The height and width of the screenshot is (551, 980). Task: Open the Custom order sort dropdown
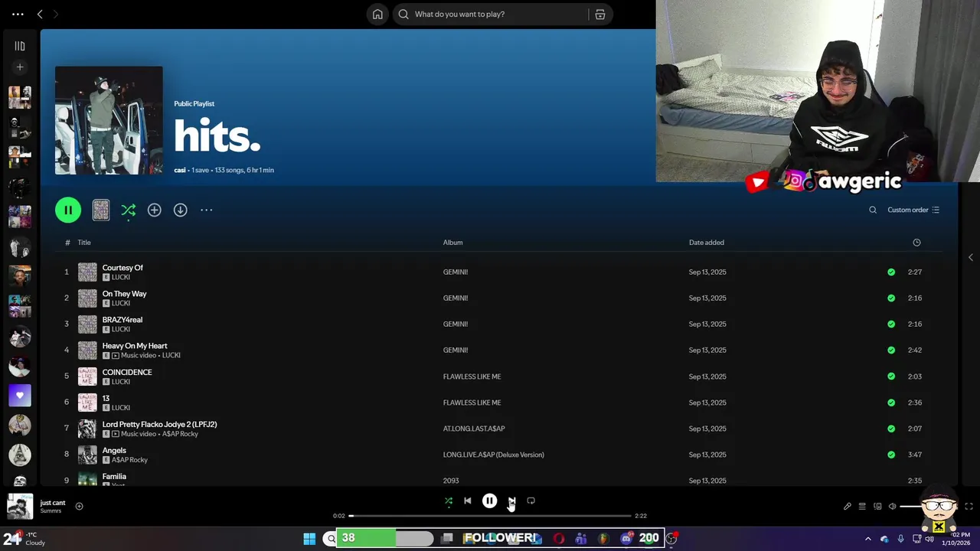(x=913, y=210)
